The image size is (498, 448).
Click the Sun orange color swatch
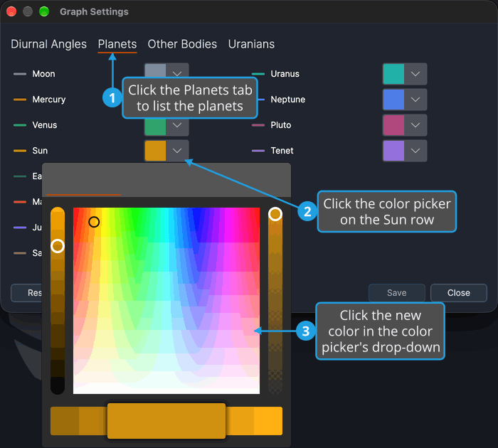[x=155, y=151]
